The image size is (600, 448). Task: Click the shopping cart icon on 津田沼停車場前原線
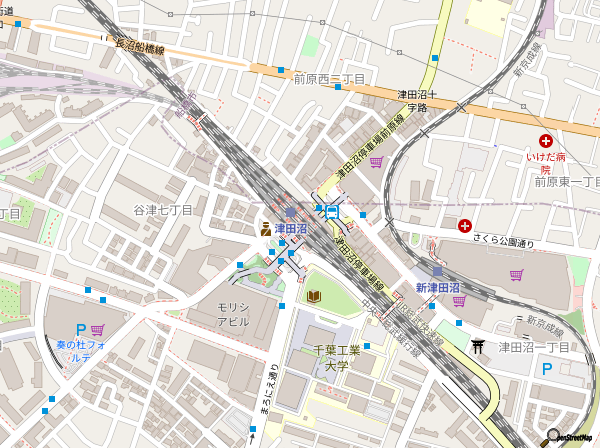pos(376,162)
